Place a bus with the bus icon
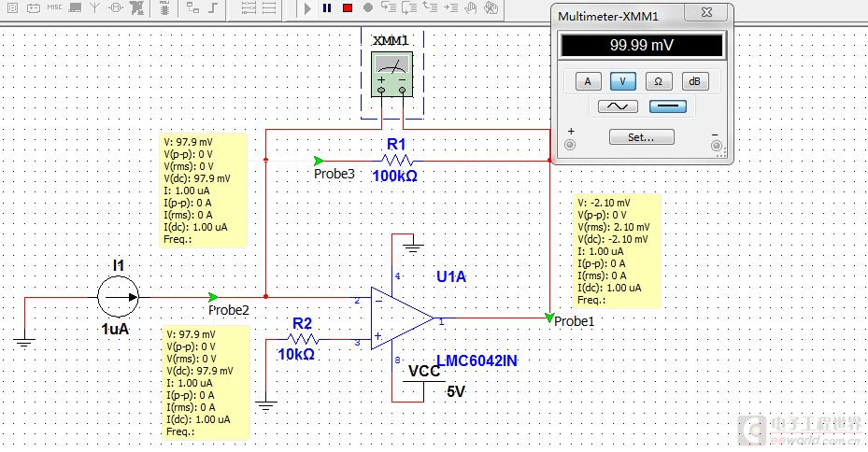This screenshot has height=452, width=868. (213, 7)
